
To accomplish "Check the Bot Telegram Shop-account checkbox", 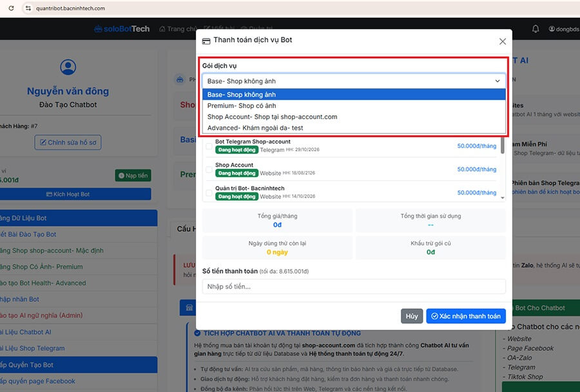I will pos(209,146).
